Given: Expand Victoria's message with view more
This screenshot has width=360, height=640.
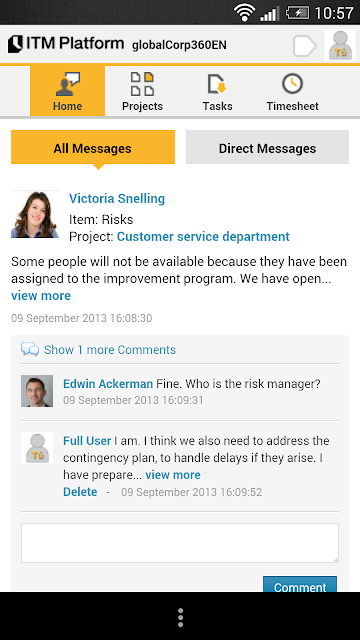Looking at the screenshot, I should (x=41, y=296).
